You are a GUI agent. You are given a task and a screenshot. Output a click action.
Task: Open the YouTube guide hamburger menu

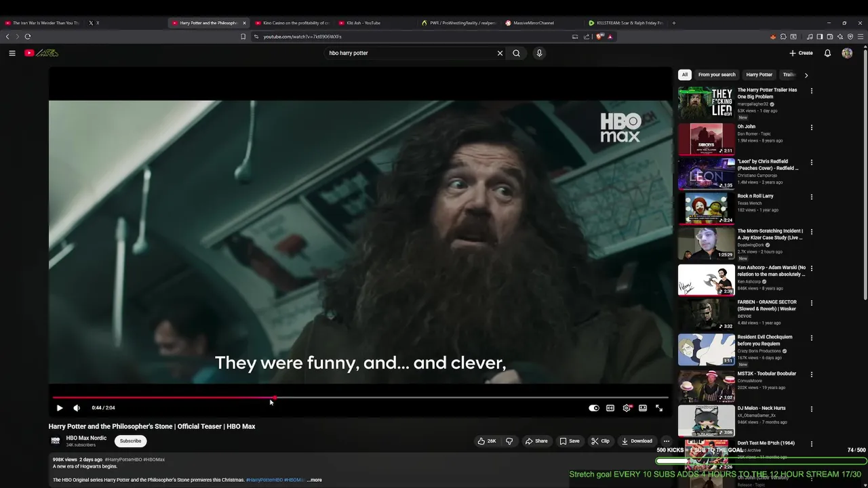[12, 53]
